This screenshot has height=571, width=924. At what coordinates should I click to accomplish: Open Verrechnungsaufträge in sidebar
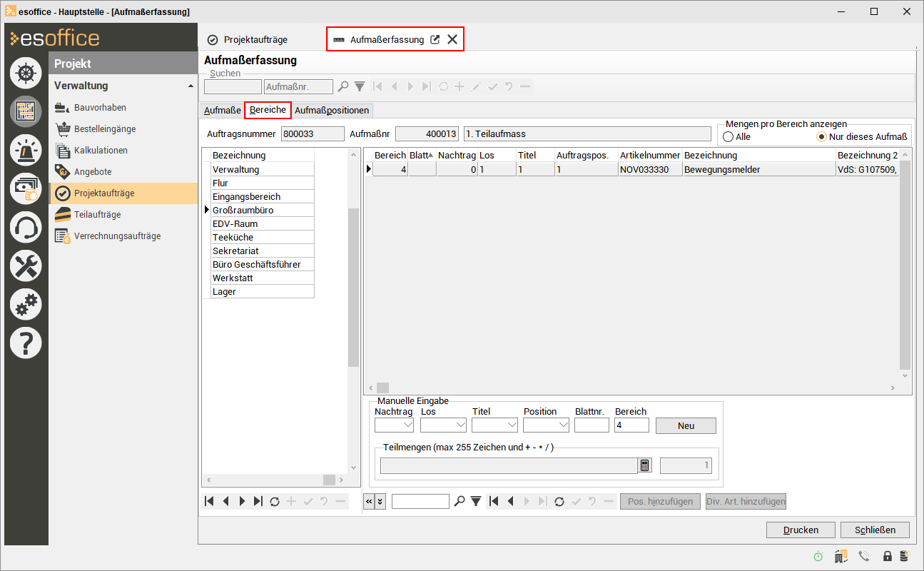click(117, 236)
